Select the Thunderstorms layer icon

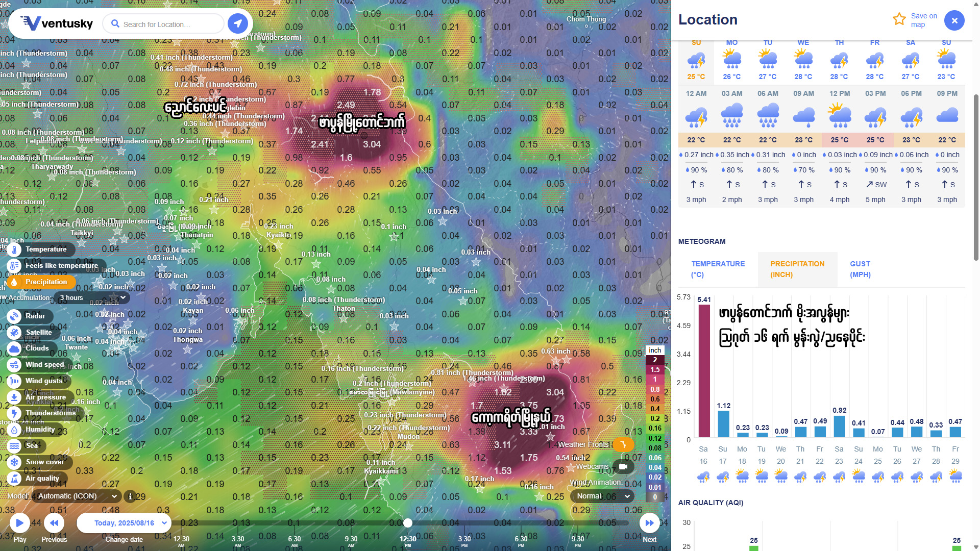[14, 413]
